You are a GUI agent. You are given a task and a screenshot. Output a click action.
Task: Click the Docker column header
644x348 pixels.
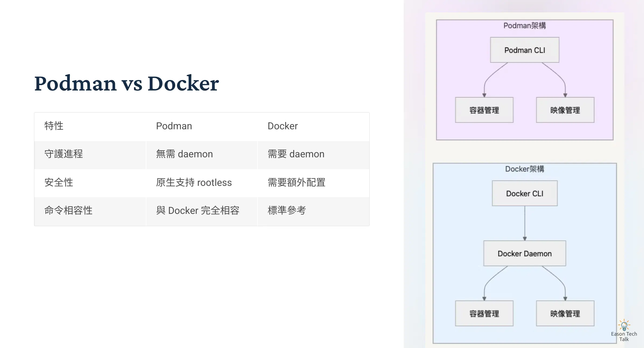point(282,126)
